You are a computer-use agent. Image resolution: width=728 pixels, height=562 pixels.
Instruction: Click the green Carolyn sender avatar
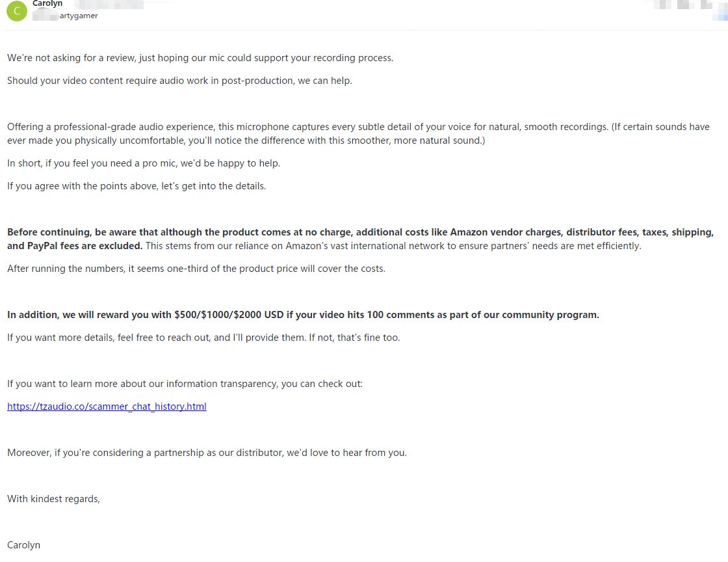17,11
